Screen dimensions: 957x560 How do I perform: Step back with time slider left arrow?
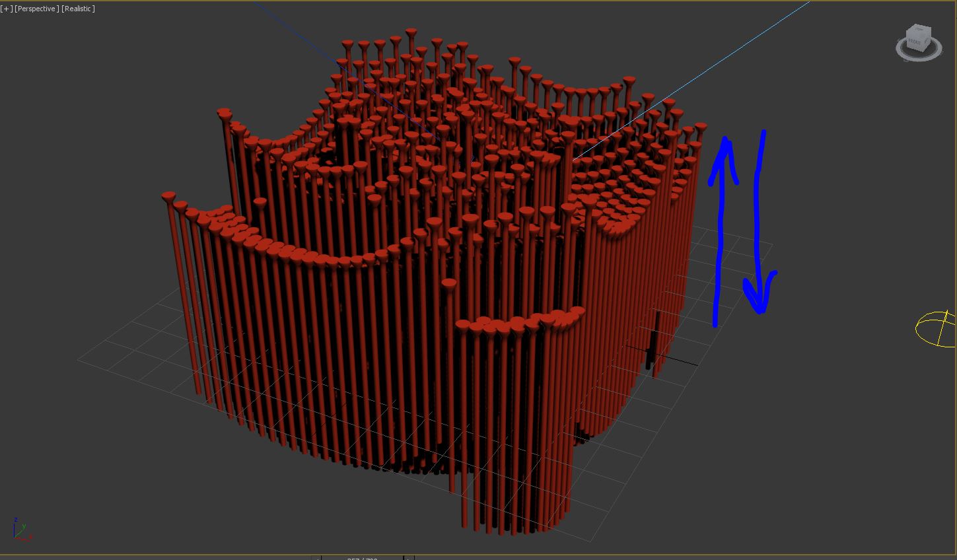coord(316,558)
